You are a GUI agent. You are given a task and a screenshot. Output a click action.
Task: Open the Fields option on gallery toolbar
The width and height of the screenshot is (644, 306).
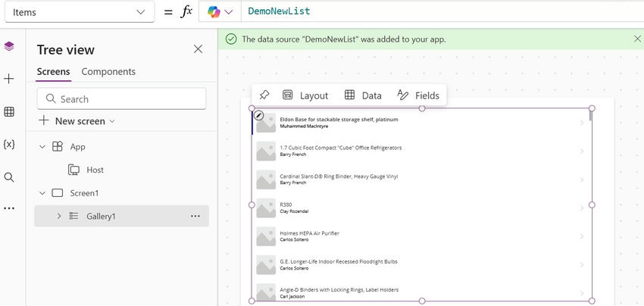point(418,95)
